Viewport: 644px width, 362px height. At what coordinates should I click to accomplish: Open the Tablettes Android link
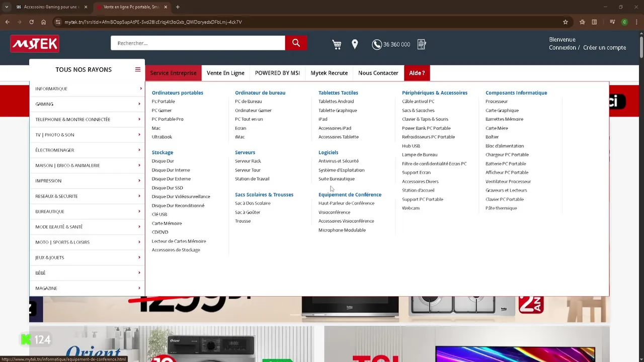tap(336, 102)
